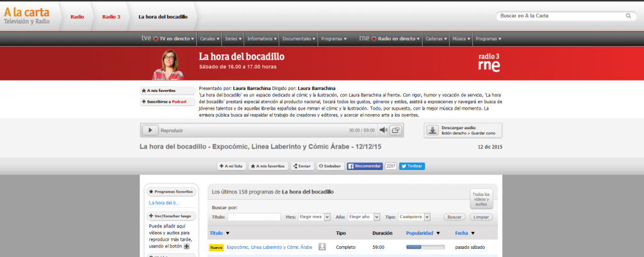Tweet the episode with Twittear
Screen dimensions: 644x257
412,166
